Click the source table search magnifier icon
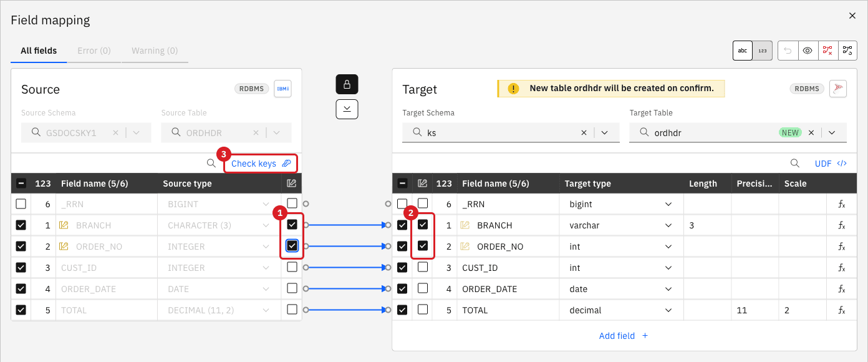 211,164
